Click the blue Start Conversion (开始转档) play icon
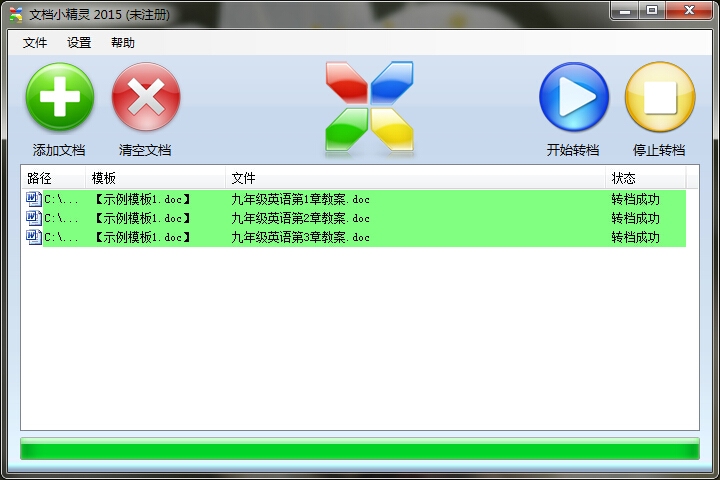Viewport: 720px width, 480px height. pyautogui.click(x=574, y=96)
